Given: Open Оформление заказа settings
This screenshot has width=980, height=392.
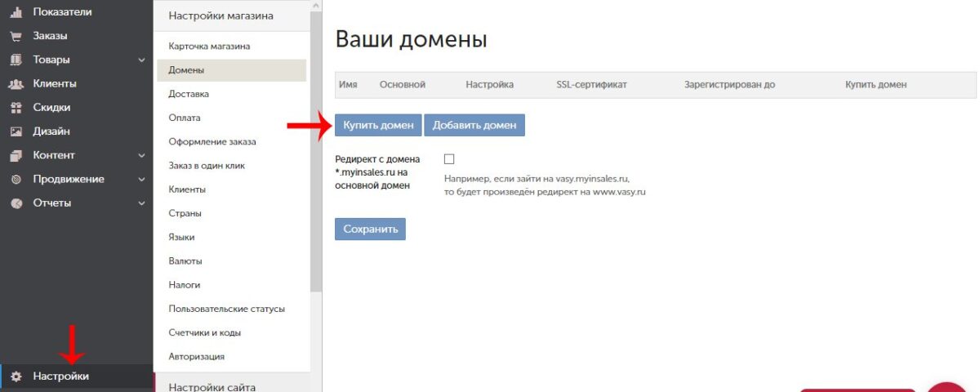Looking at the screenshot, I should [212, 141].
